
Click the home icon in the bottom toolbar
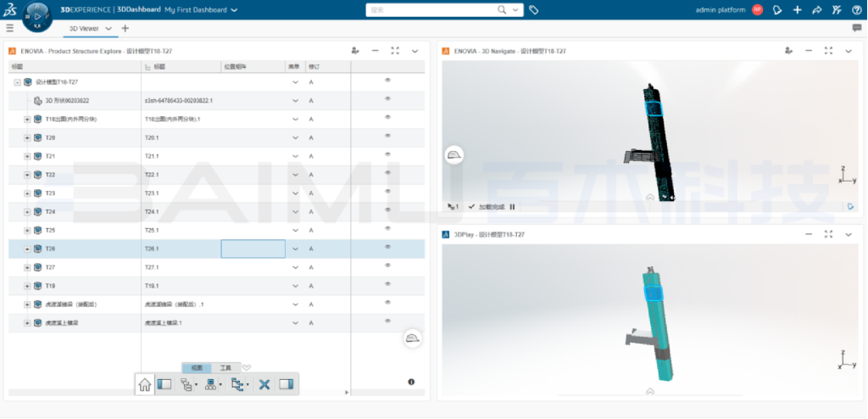(144, 384)
